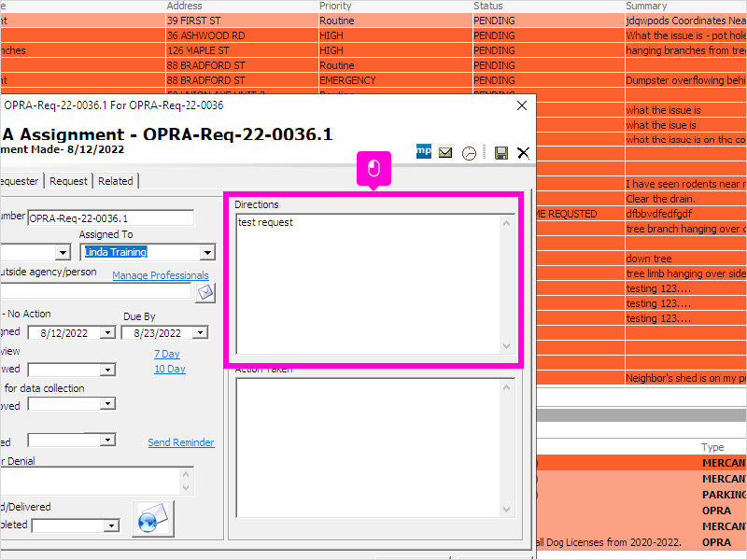Expand the date dropdown beside Send Reminder
This screenshot has width=747, height=560.
click(107, 440)
